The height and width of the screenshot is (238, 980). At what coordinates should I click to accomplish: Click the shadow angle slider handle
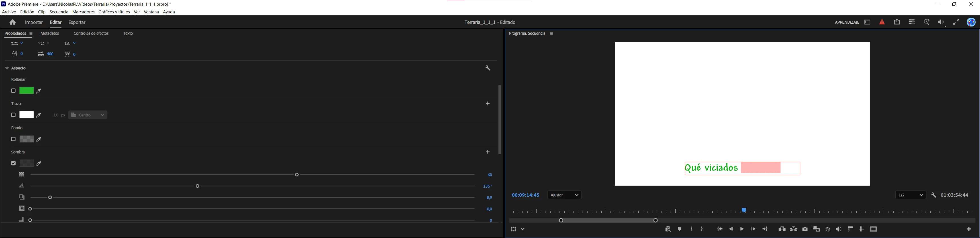click(x=197, y=186)
